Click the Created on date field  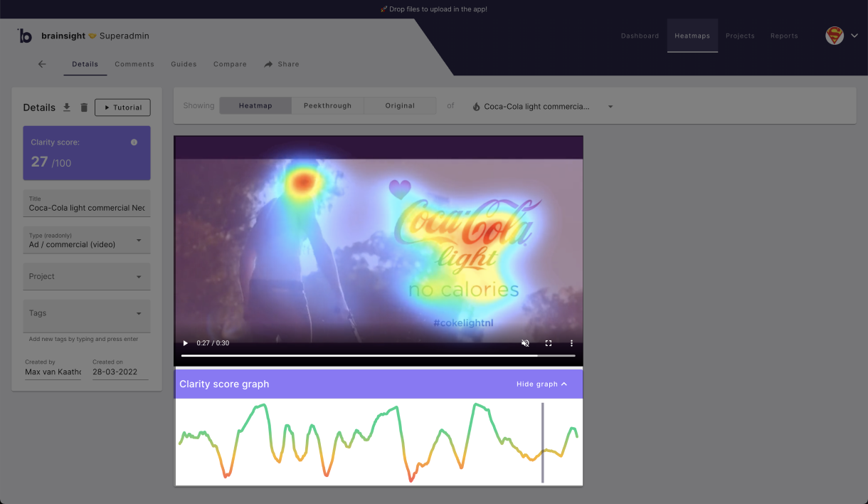[120, 368]
